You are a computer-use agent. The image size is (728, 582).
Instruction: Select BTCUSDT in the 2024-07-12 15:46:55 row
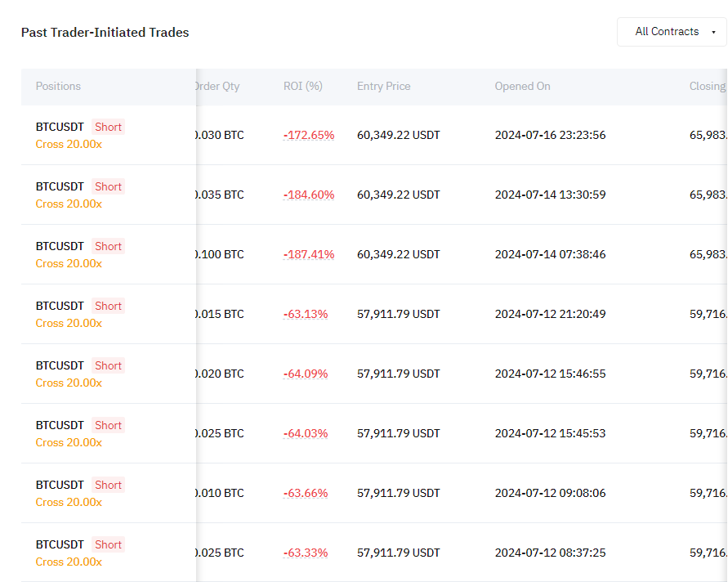pyautogui.click(x=60, y=365)
